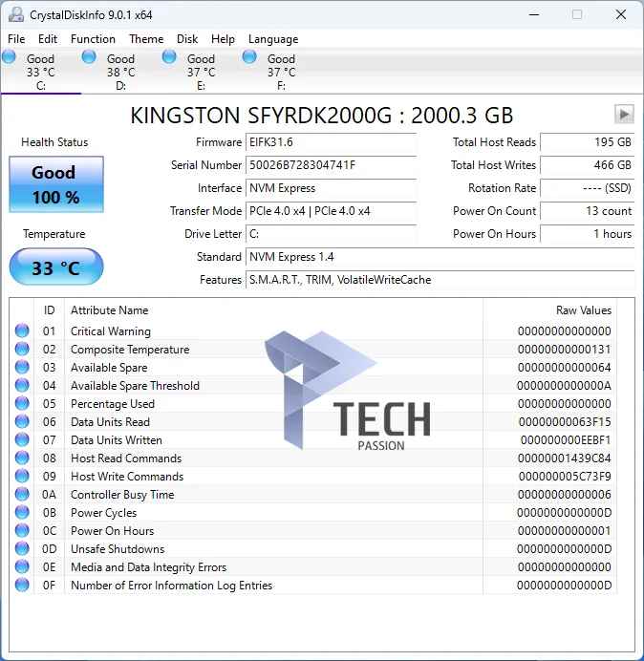Click Power On Count value 13 count
This screenshot has height=661, width=644.
coord(587,211)
